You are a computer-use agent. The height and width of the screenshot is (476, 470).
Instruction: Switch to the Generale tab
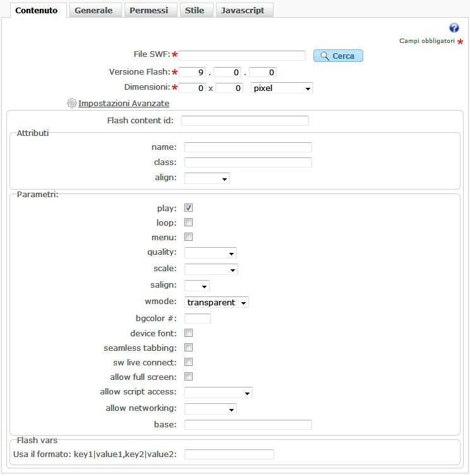[93, 10]
